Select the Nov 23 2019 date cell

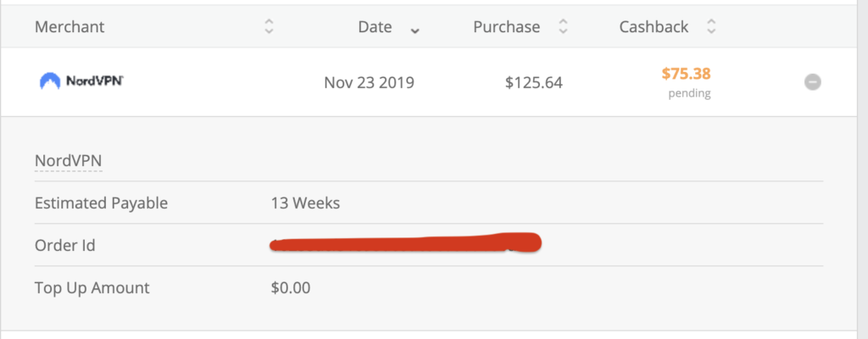coord(369,83)
